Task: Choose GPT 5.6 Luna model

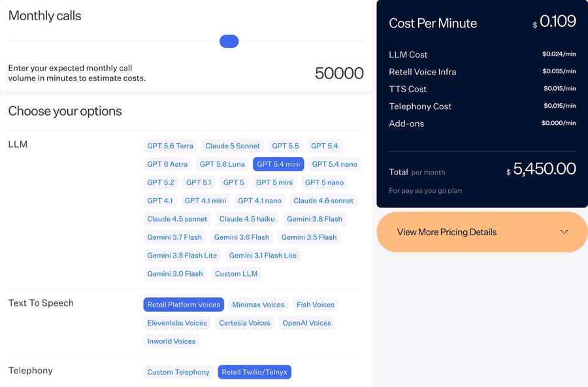Action: (222, 164)
